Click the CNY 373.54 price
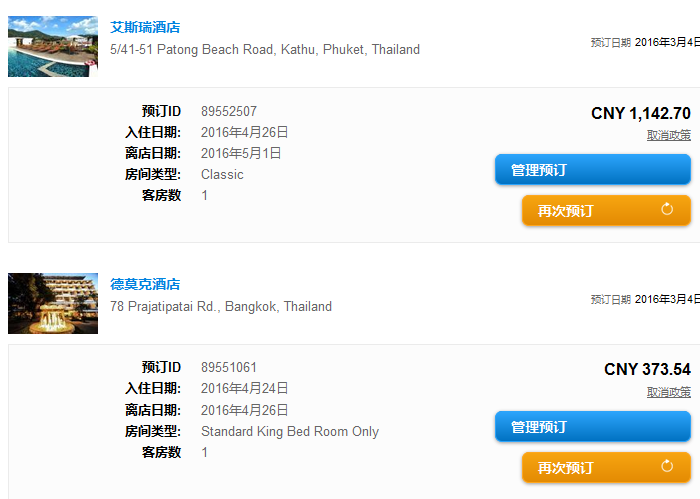 tap(647, 370)
